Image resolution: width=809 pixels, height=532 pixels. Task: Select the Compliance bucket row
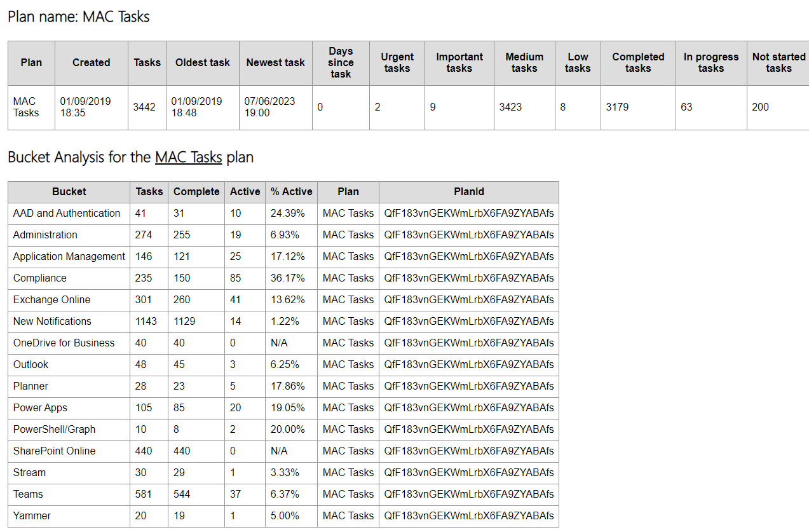pos(69,278)
